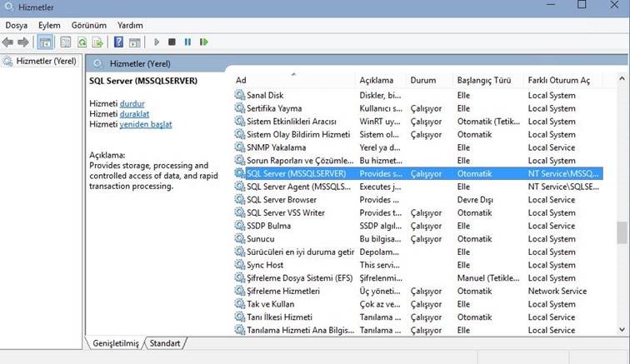Click the Stop Service square icon
This screenshot has height=364, width=630.
click(x=172, y=42)
